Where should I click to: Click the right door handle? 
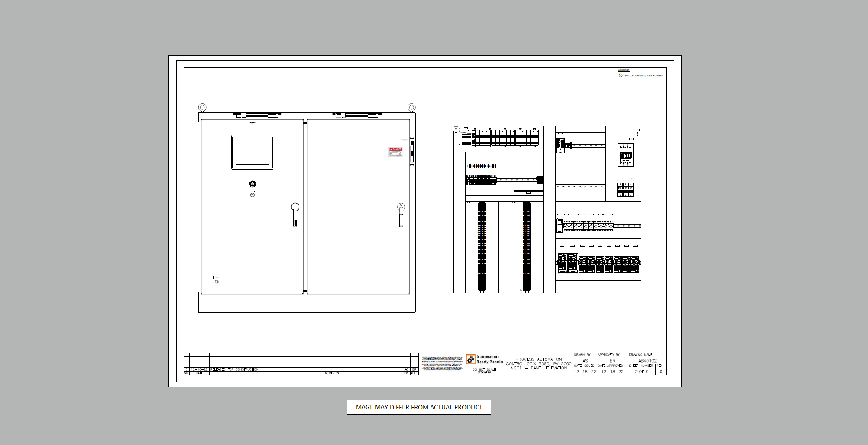[401, 214]
